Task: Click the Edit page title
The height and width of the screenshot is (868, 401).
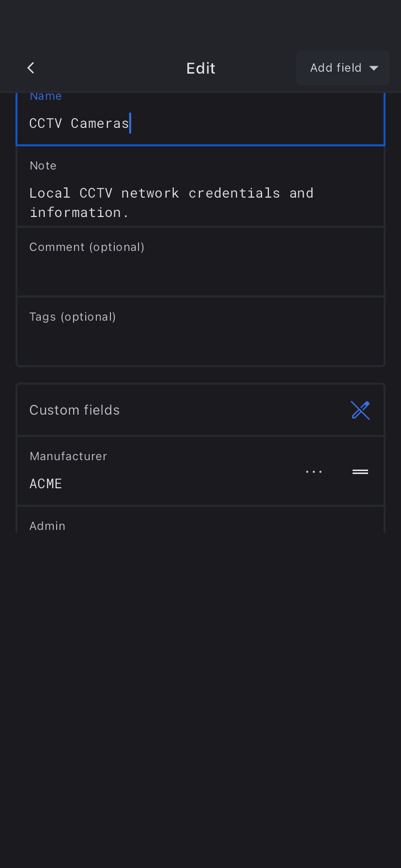Action: pos(200,68)
